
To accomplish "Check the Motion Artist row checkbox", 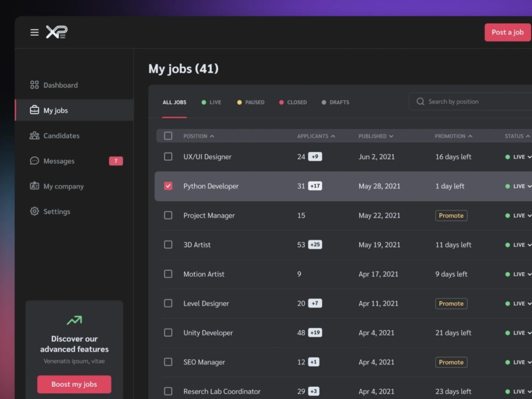I will [x=168, y=274].
